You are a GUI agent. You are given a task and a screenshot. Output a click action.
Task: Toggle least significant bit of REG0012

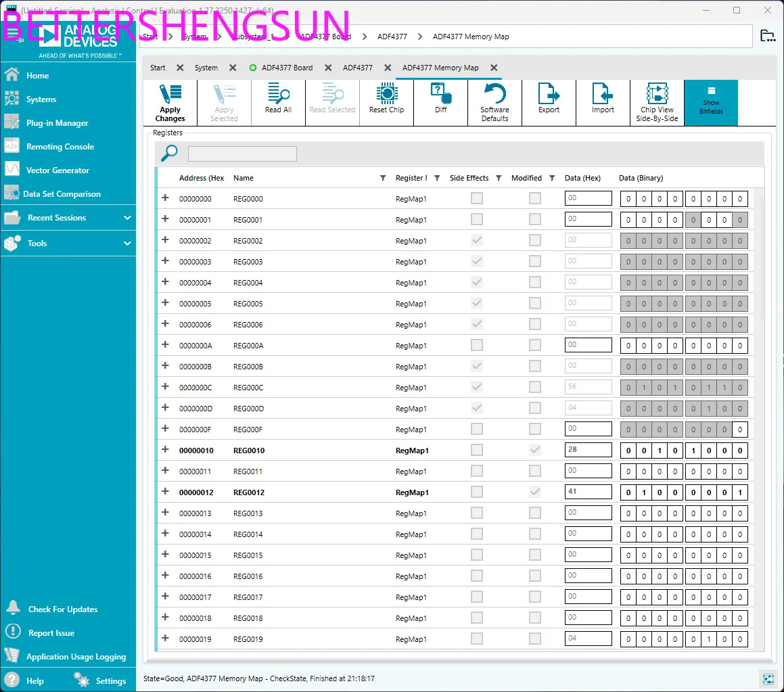[x=740, y=492]
